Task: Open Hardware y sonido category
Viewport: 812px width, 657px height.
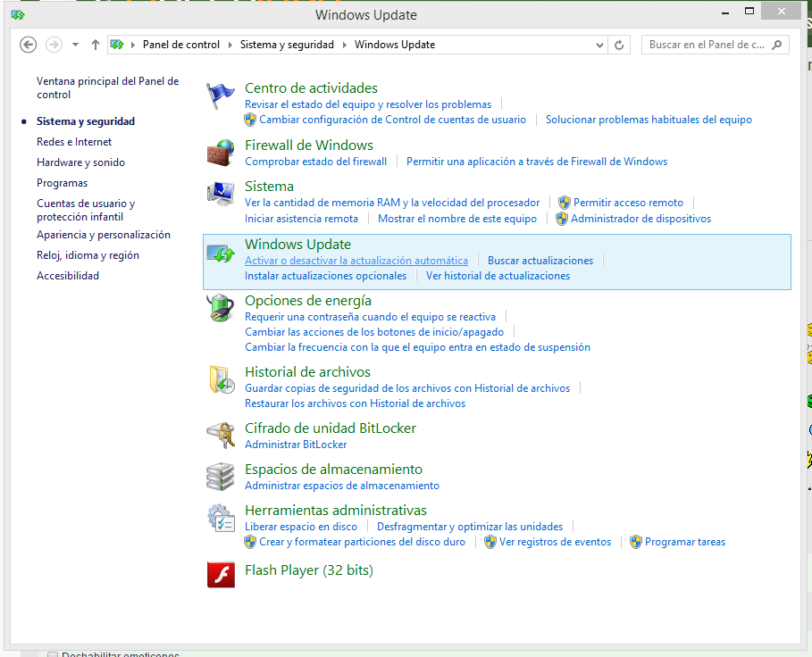Action: pyautogui.click(x=80, y=162)
